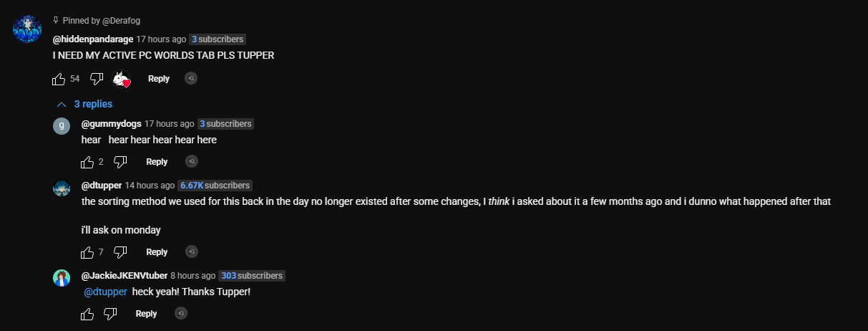Viewport: 868px width, 331px height.
Task: Collapse the 3 replies thread
Action: (x=84, y=104)
